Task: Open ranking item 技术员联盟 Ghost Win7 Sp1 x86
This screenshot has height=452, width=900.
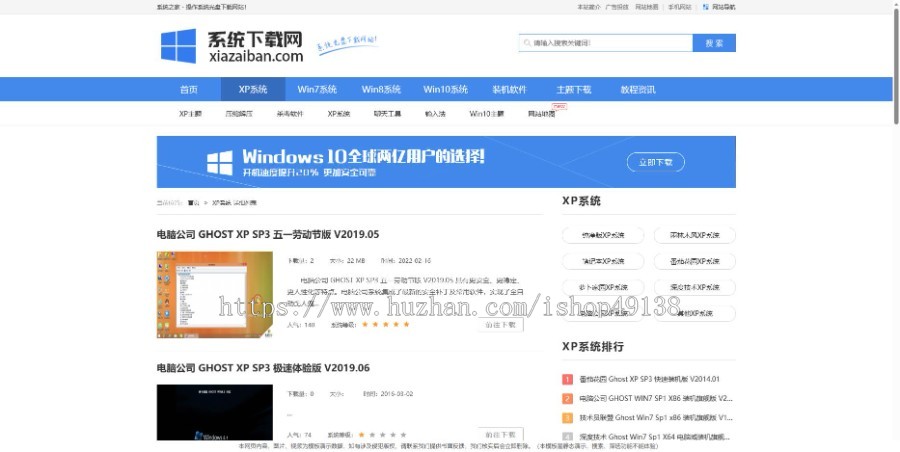Action: (656, 418)
